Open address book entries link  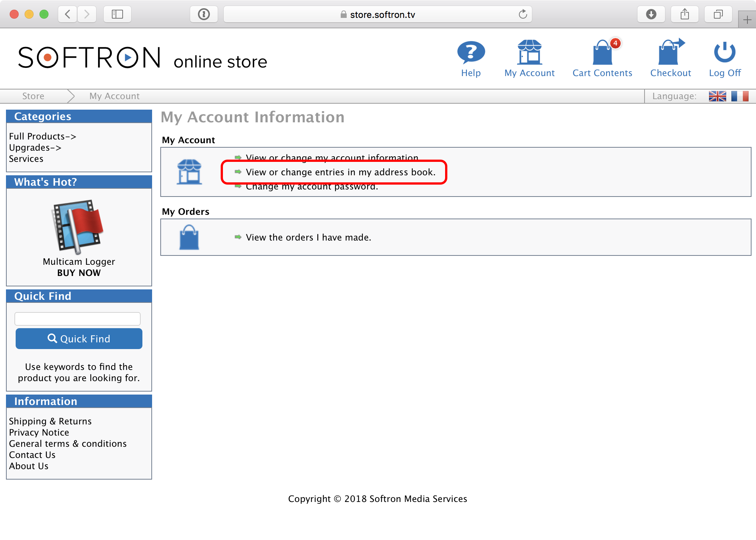(341, 172)
